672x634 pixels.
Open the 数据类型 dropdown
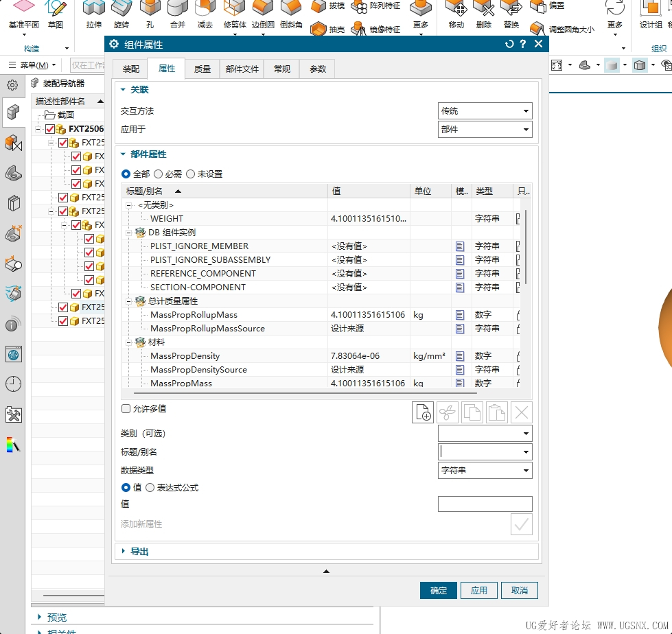[485, 471]
